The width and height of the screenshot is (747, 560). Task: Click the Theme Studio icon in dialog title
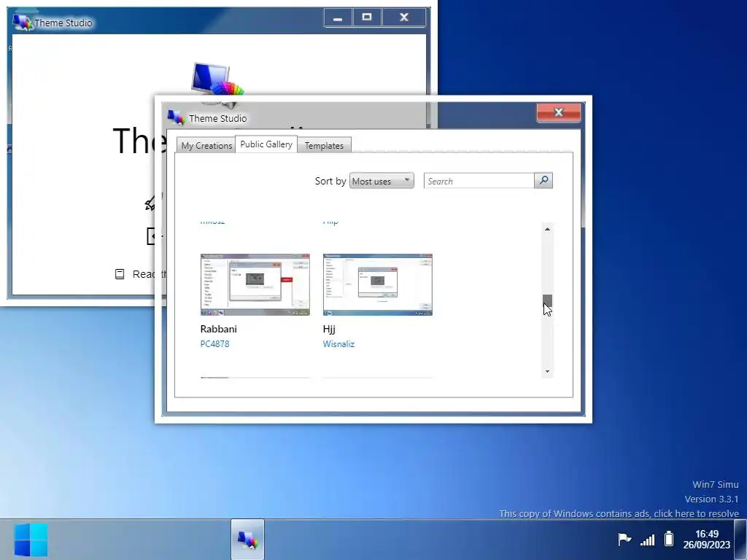176,117
